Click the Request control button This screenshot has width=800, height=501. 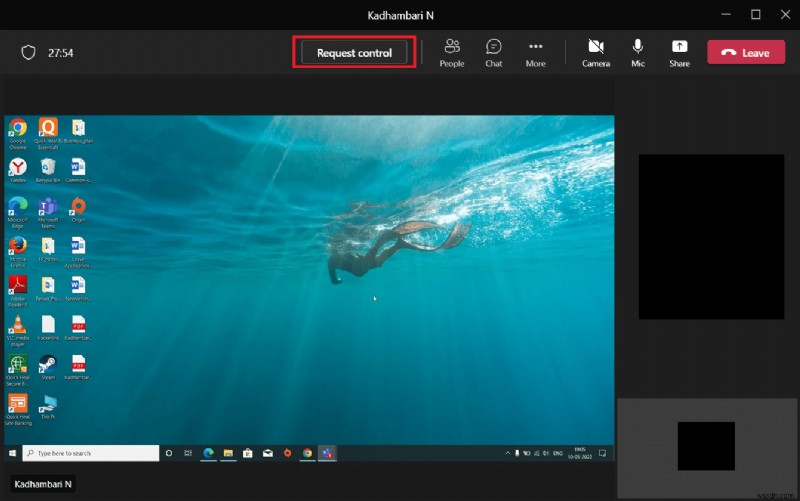coord(354,53)
